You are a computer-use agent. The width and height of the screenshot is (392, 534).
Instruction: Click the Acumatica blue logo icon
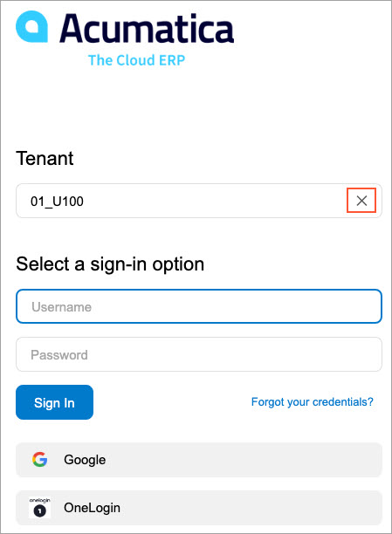(31, 26)
